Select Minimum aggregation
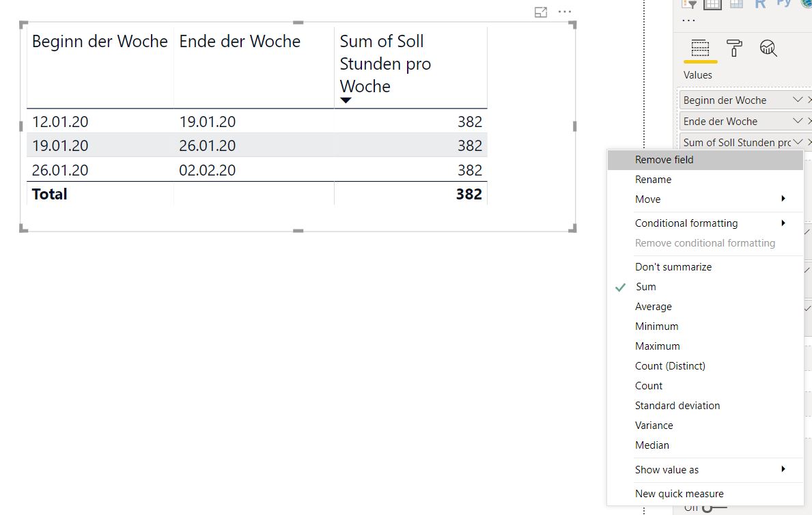This screenshot has width=812, height=515. click(705, 326)
